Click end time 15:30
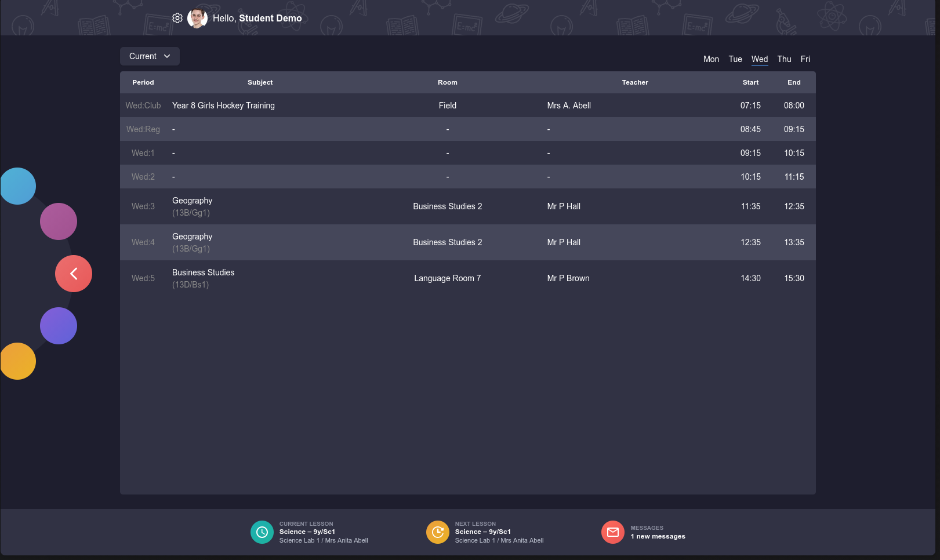This screenshot has width=940, height=560. tap(794, 278)
